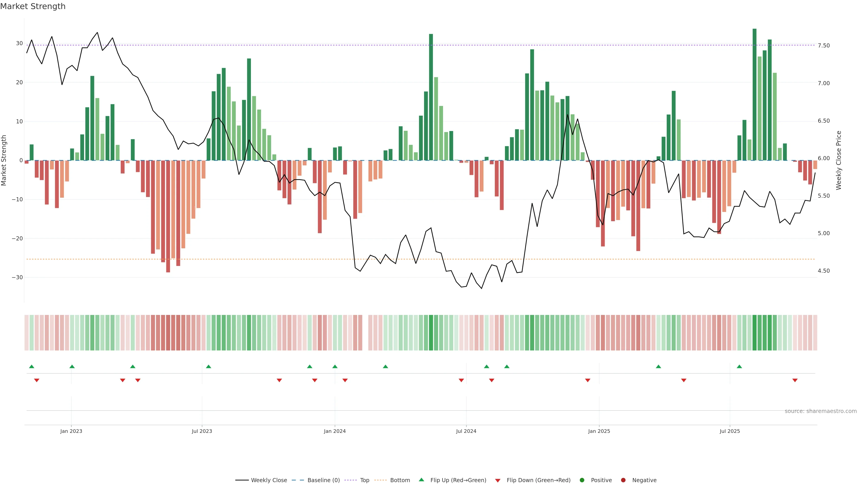This screenshot has width=868, height=488.
Task: Click source sharemaestro.com text
Action: [821, 411]
